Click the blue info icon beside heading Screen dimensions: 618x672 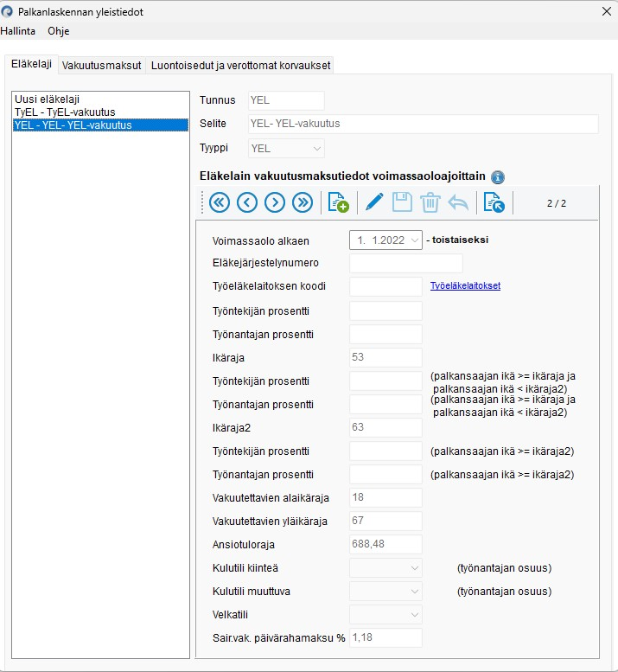pos(498,177)
